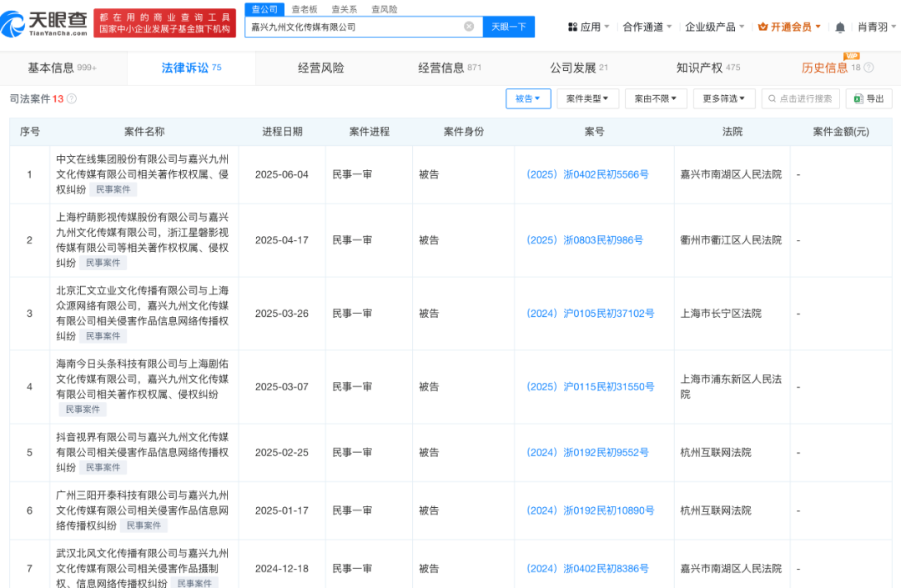901x588 pixels.
Task: Open the 案件类型 dropdown
Action: 587,98
